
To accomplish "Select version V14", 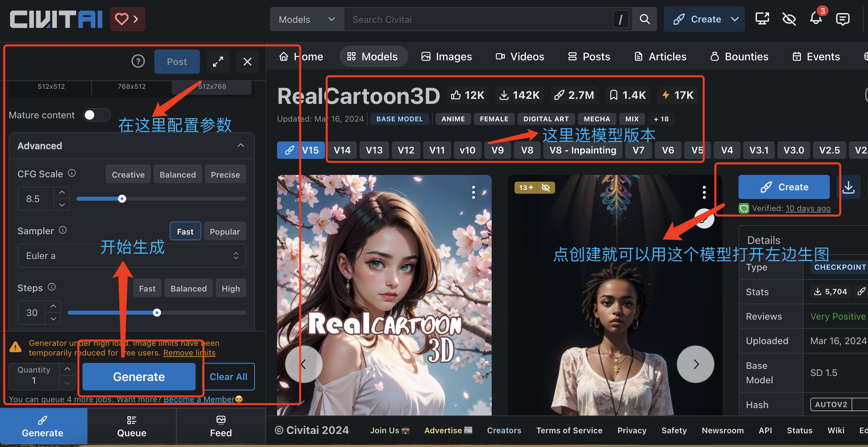I will pyautogui.click(x=342, y=150).
